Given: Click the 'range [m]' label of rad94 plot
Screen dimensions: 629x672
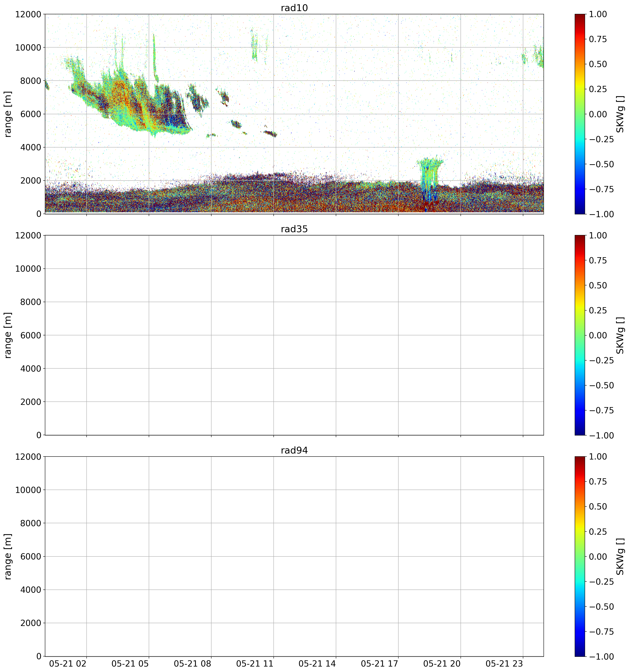Looking at the screenshot, I should (8, 556).
